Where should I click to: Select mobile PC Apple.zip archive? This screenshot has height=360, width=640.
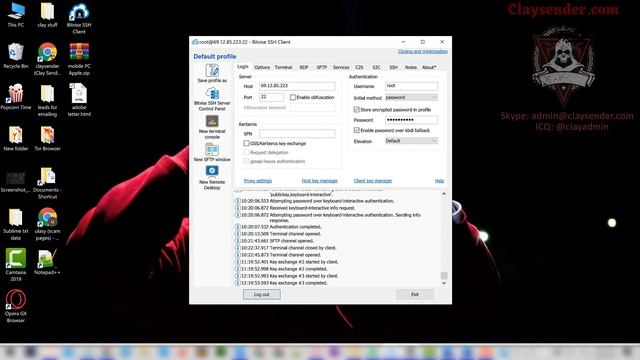point(79,59)
